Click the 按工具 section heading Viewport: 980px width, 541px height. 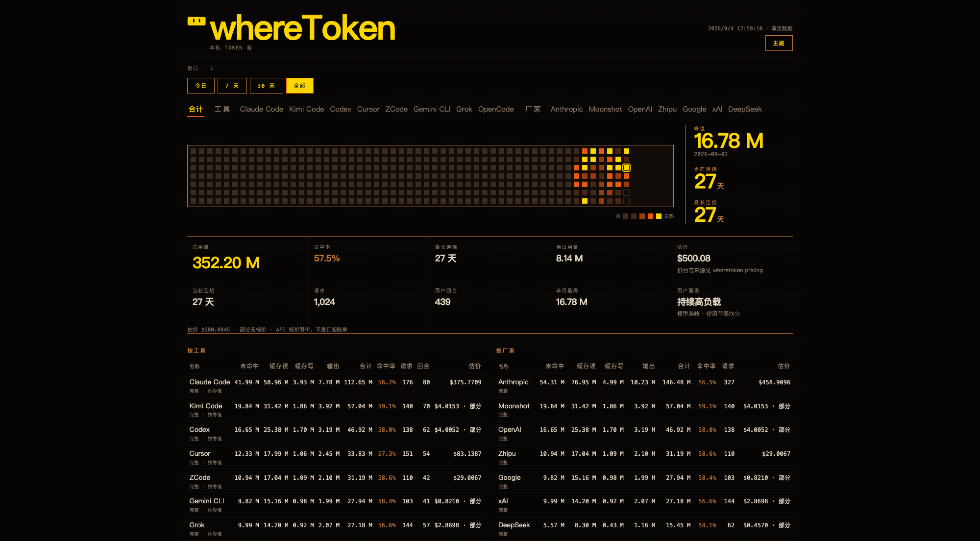[x=196, y=351]
